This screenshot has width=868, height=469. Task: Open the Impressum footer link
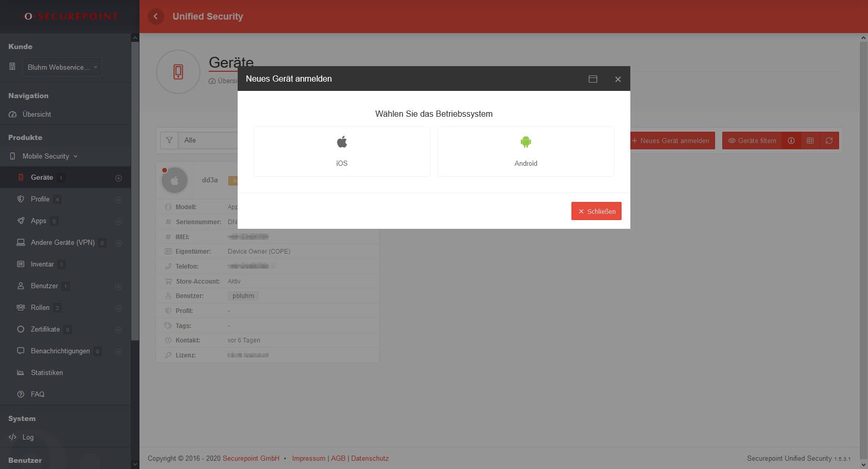coord(308,458)
